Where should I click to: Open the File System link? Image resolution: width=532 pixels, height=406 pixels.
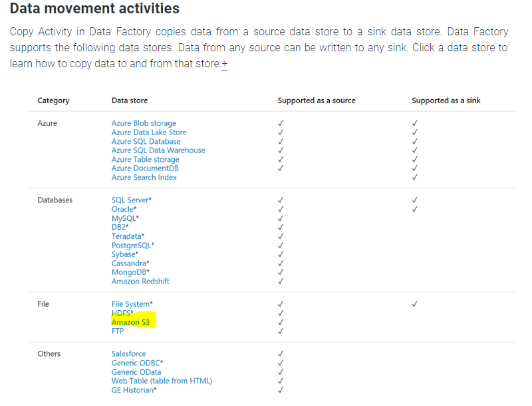click(x=132, y=304)
